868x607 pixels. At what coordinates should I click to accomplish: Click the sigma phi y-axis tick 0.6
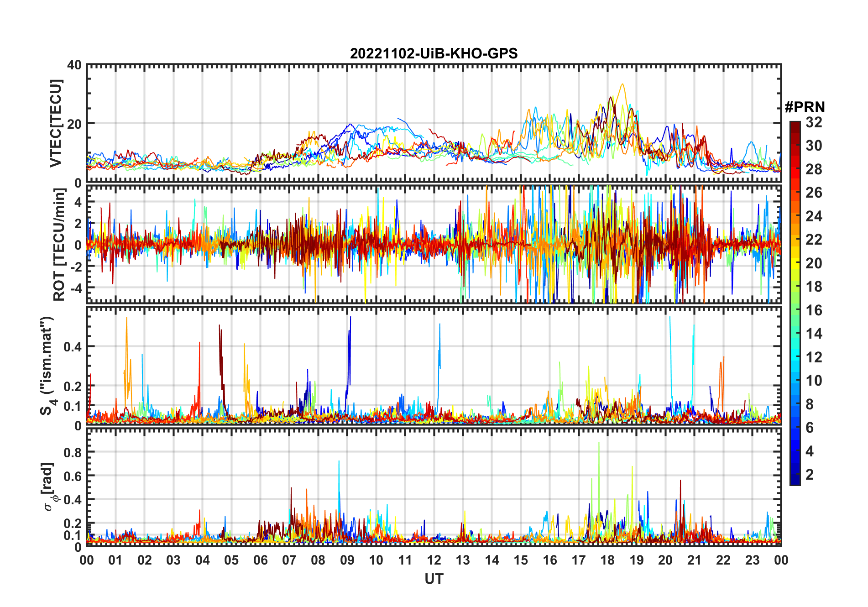[x=73, y=476]
